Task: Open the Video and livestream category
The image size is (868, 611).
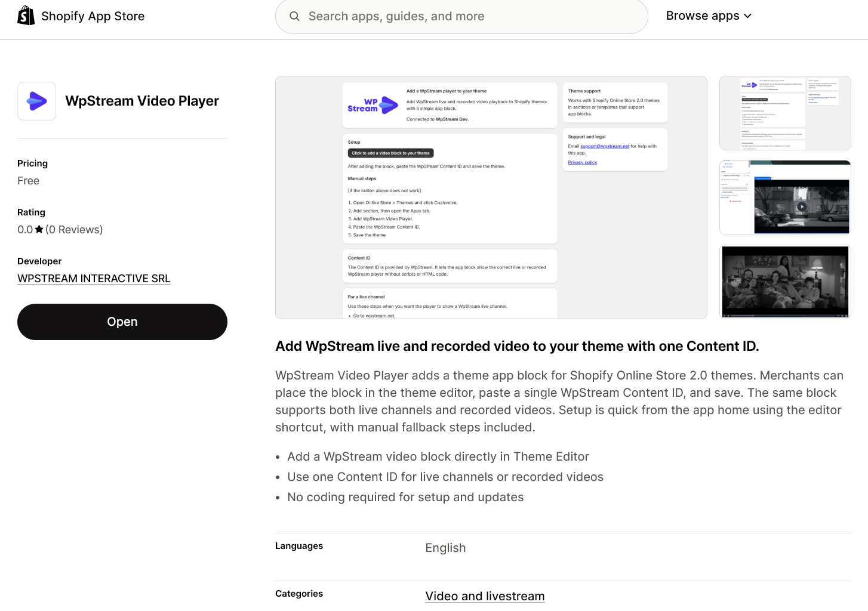Action: pyautogui.click(x=485, y=596)
